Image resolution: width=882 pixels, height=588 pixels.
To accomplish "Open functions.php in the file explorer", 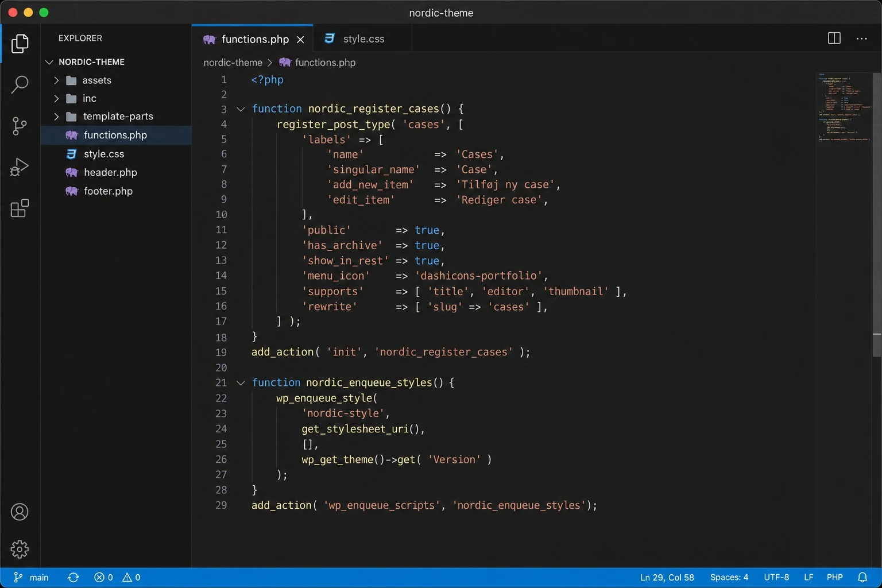I will coord(116,135).
